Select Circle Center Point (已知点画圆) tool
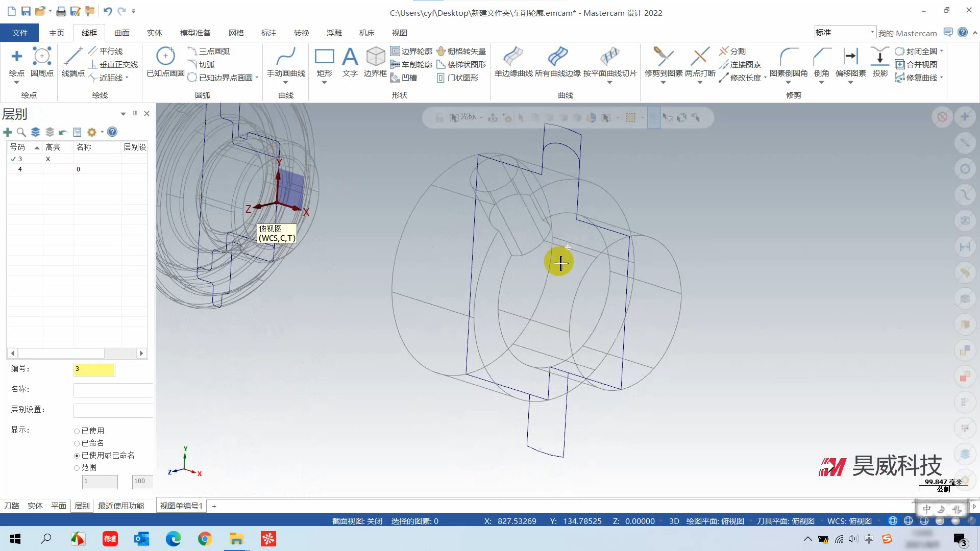The width and height of the screenshot is (980, 551). [x=165, y=57]
